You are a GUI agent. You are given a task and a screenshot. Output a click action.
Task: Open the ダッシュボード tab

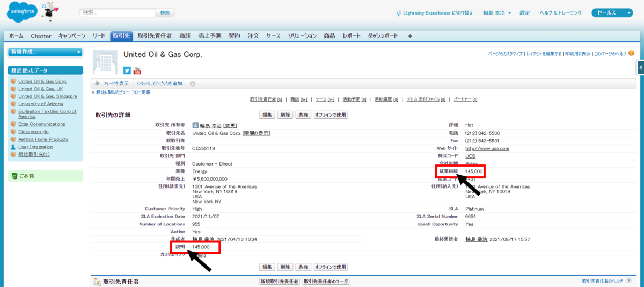click(383, 36)
